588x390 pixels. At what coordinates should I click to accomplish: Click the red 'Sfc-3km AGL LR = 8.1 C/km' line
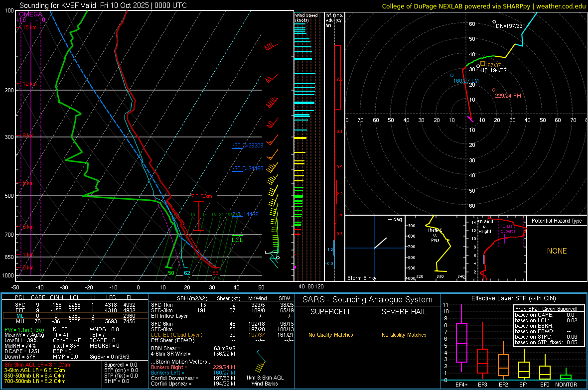(x=37, y=365)
